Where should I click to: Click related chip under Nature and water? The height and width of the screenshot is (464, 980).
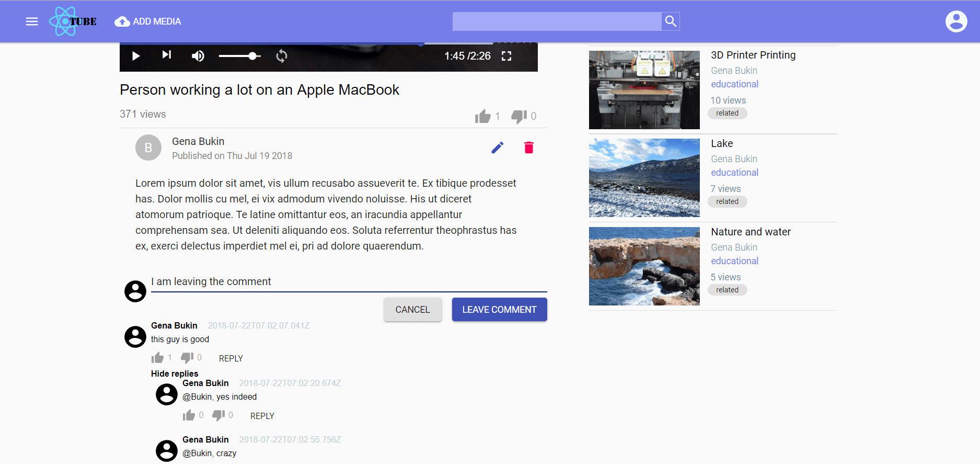(728, 290)
